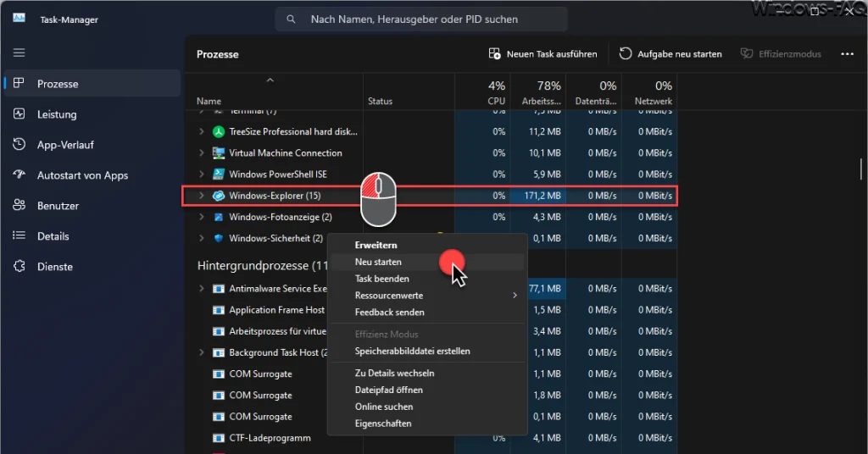Click the Windows-Explorer process icon
This screenshot has width=868, height=454.
click(219, 196)
